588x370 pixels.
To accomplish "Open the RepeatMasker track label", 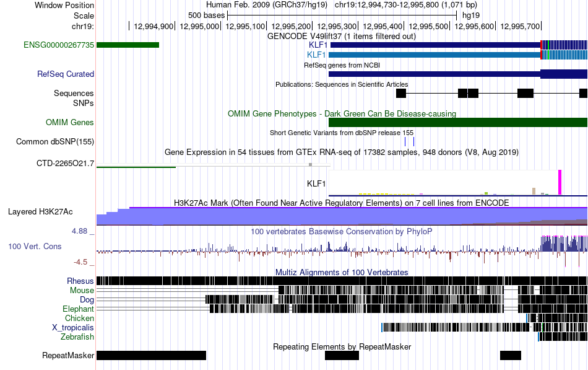I will 68,355.
